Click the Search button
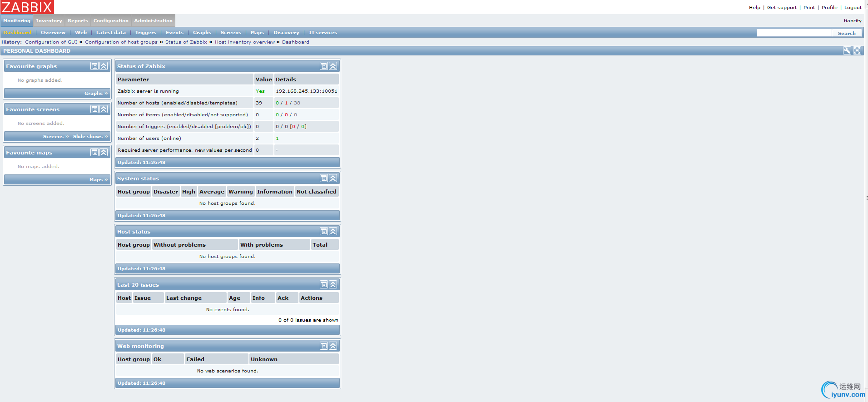 (x=847, y=33)
